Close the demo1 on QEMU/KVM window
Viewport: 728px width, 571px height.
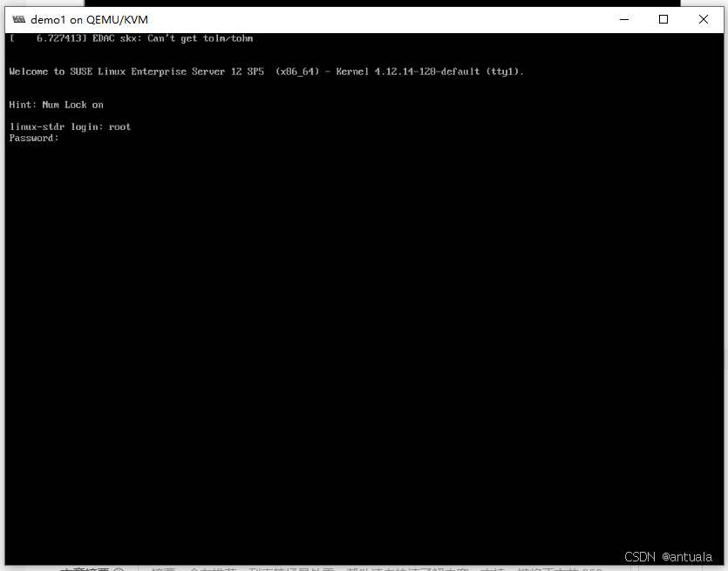pos(704,19)
